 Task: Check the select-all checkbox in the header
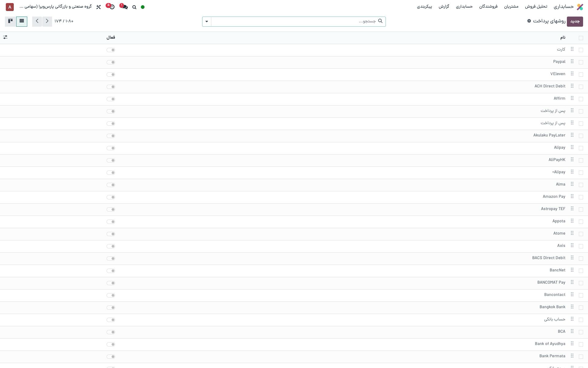(x=581, y=38)
